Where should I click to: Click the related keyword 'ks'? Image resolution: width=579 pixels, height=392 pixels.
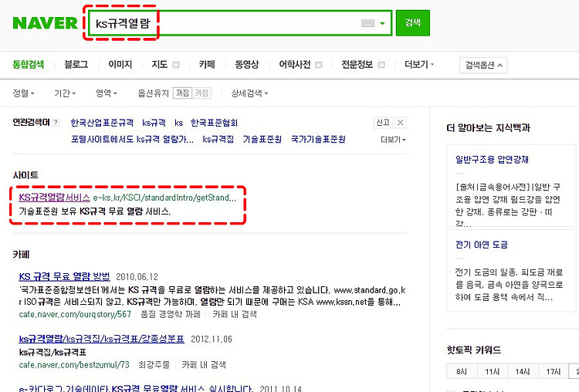pos(179,123)
